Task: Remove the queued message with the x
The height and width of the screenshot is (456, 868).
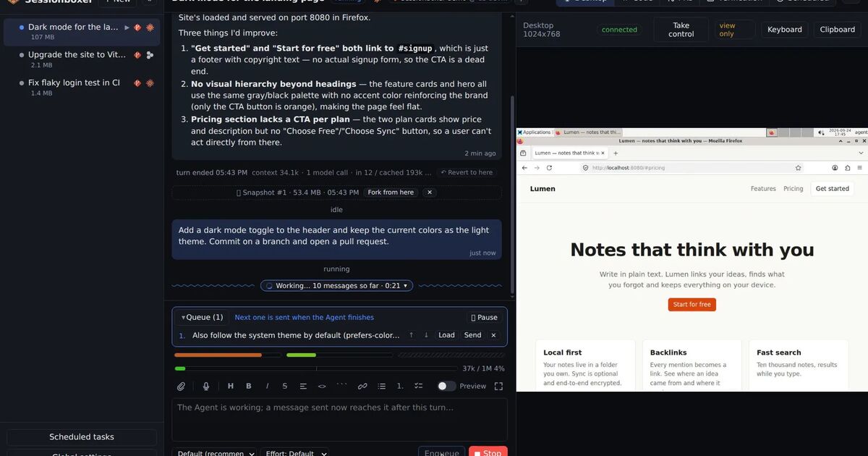Action: tap(493, 335)
